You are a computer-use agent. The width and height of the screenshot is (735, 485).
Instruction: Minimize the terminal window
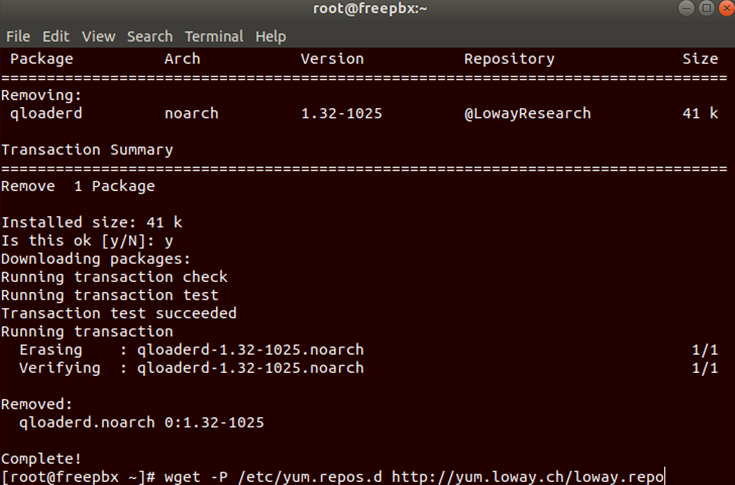687,10
